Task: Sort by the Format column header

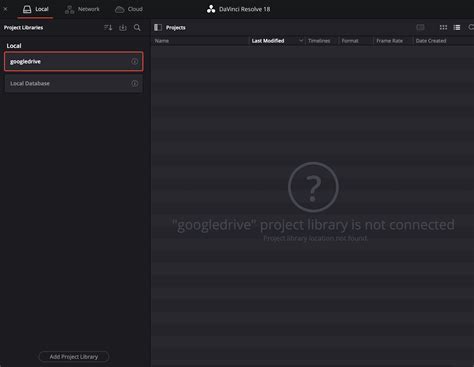Action: 350,41
